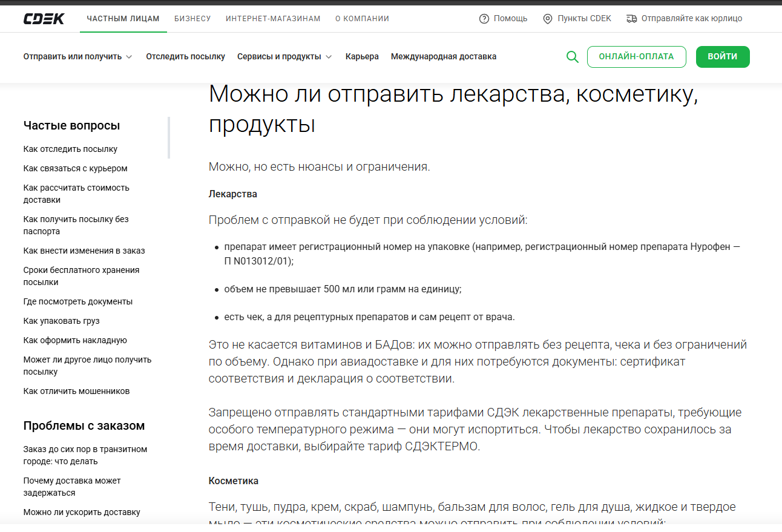Open 'Может ли другое лицо получить посылку' link
Viewport: 782px width, 532px height.
87,366
